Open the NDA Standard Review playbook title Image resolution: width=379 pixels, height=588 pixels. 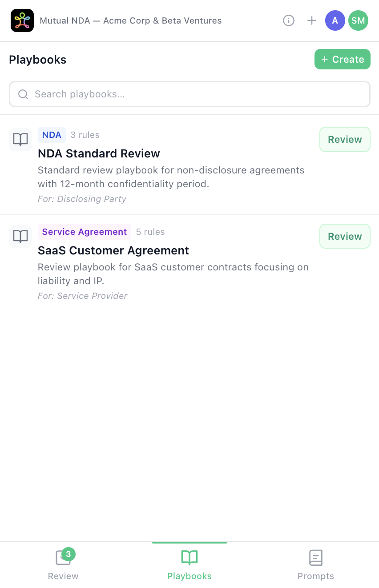pyautogui.click(x=99, y=153)
